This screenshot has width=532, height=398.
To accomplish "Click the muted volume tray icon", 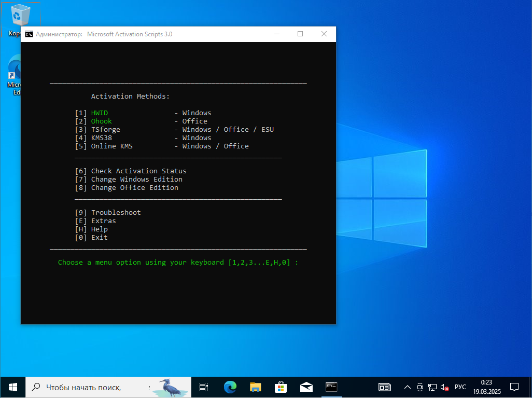I will (x=444, y=387).
